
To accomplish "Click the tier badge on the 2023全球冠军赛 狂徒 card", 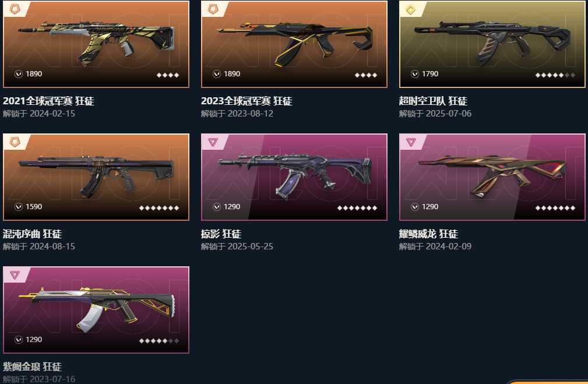I will click(x=213, y=9).
